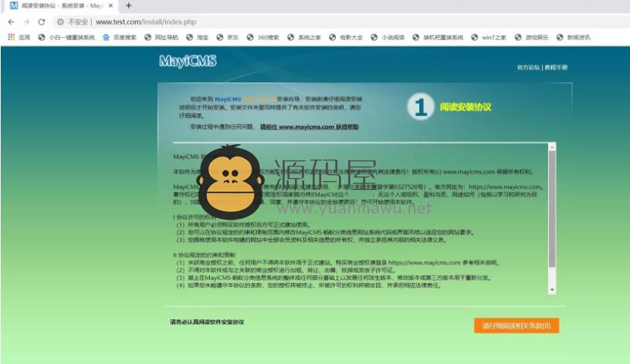Open the 教程手册 link
The width and height of the screenshot is (630, 364).
(556, 67)
